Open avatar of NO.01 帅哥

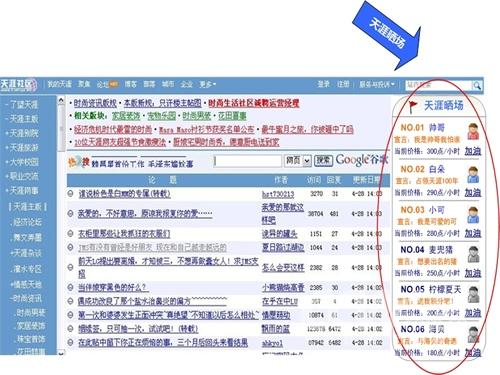pyautogui.click(x=473, y=131)
